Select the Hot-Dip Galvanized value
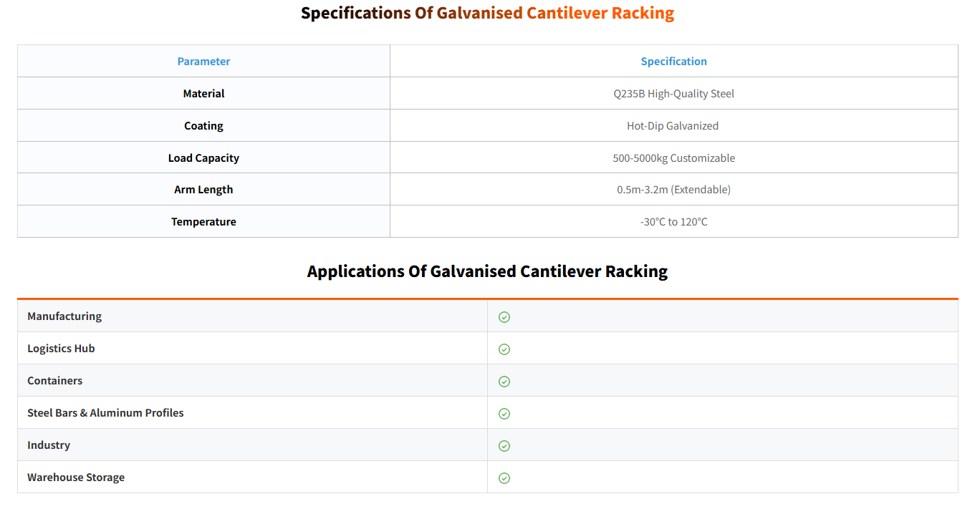The image size is (980, 509). tap(672, 126)
